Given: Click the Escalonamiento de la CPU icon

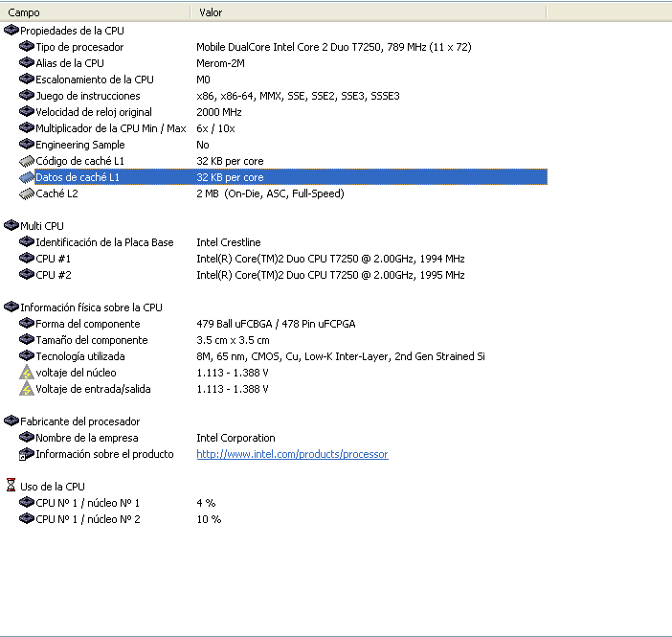Looking at the screenshot, I should pos(27,79).
